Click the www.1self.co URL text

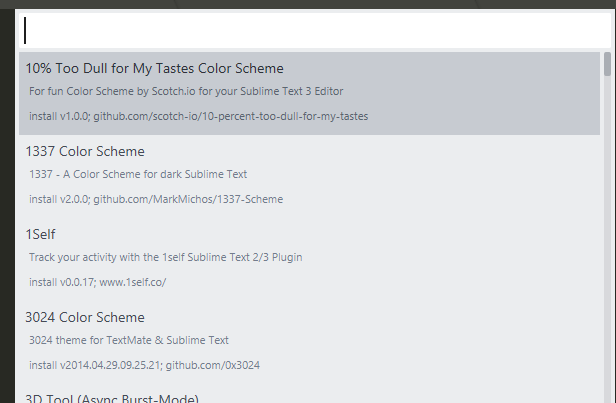(x=132, y=282)
